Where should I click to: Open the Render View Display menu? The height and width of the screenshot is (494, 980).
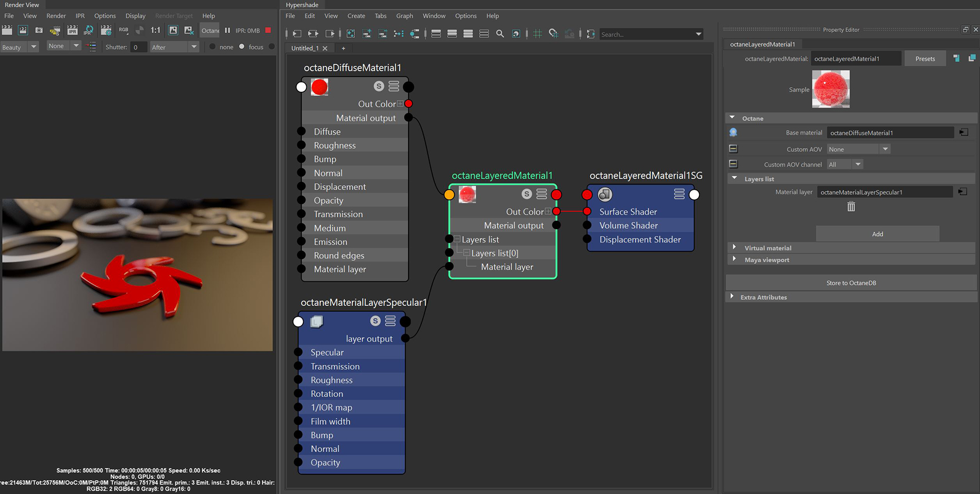pos(136,16)
